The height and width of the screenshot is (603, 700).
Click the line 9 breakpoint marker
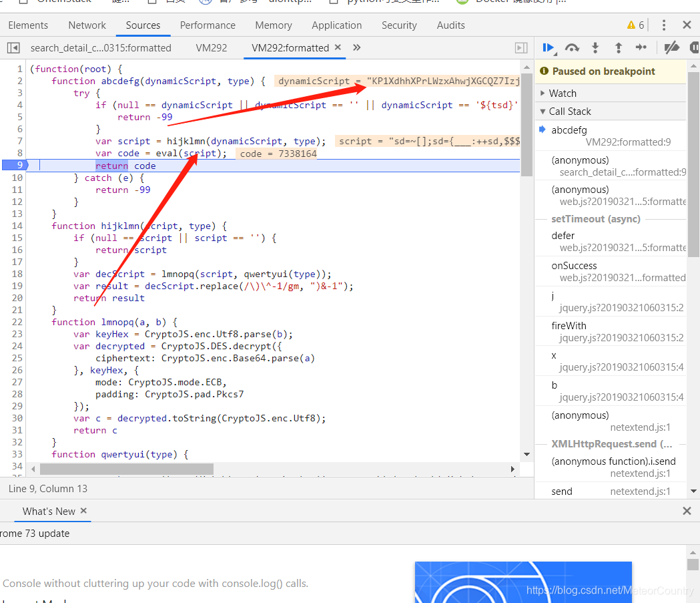[x=15, y=165]
